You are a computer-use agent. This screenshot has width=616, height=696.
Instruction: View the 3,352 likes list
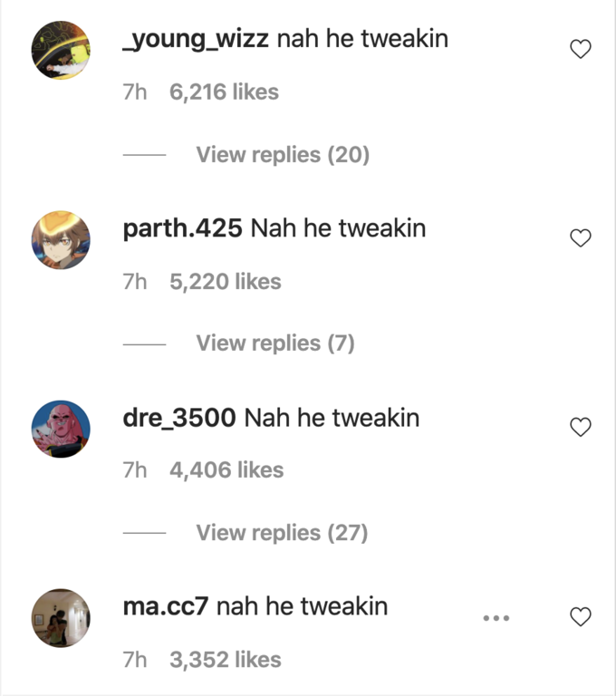coord(226,660)
